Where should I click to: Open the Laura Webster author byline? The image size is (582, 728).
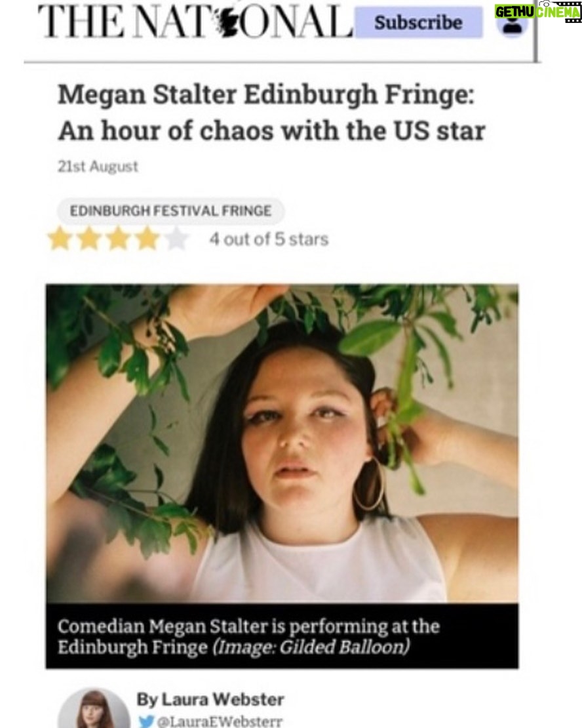click(x=210, y=699)
